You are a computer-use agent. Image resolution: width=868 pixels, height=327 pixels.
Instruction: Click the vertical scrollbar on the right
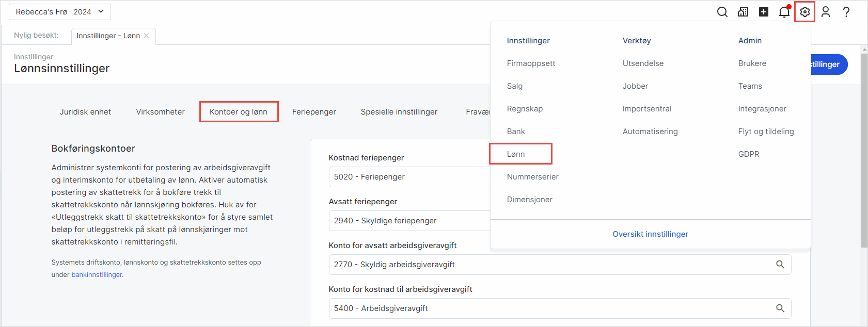(864, 155)
